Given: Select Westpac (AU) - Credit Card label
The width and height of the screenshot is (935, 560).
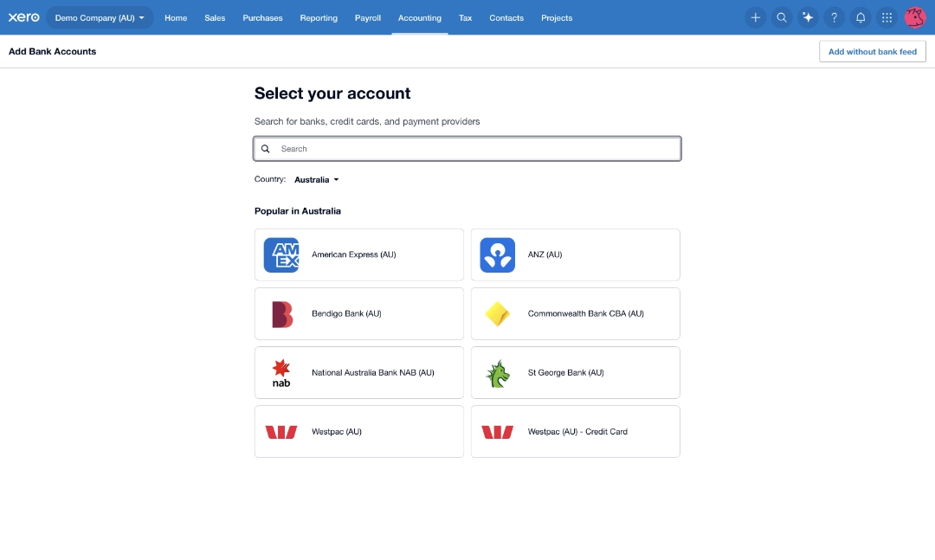Looking at the screenshot, I should pos(577,432).
